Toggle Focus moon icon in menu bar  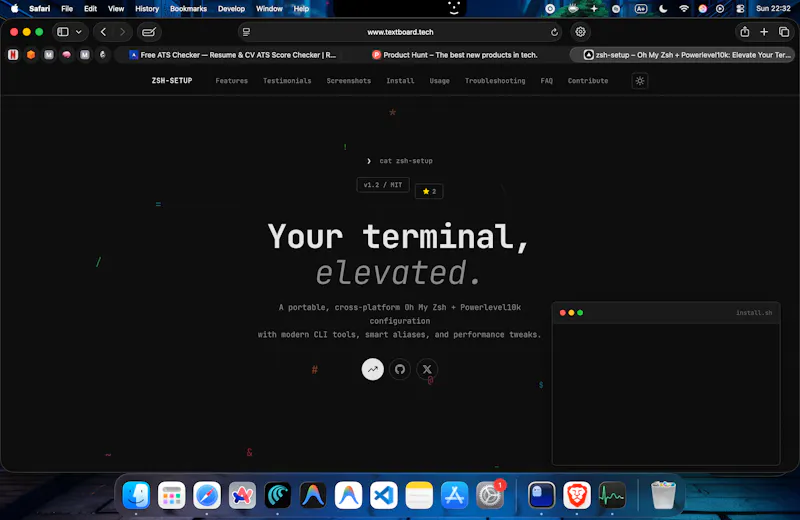(x=663, y=8)
